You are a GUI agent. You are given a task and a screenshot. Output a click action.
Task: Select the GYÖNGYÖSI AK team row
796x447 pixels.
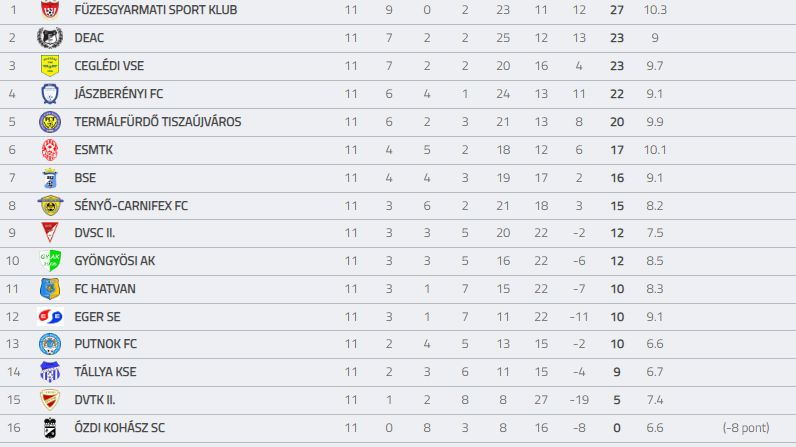click(398, 261)
